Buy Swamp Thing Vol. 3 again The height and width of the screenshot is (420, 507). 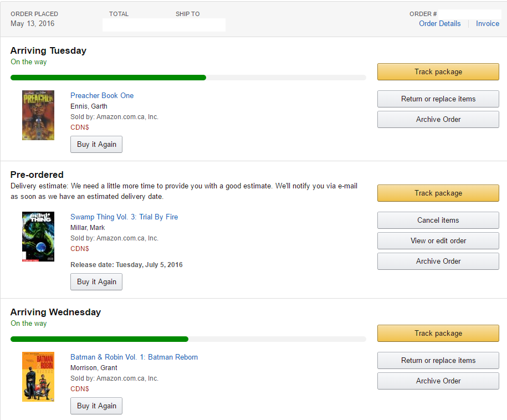96,281
